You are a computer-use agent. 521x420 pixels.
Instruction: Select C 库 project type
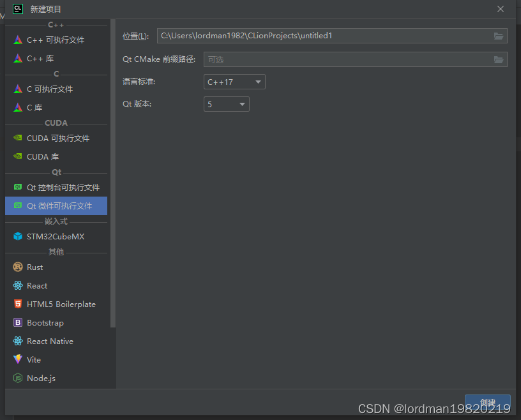(x=56, y=107)
